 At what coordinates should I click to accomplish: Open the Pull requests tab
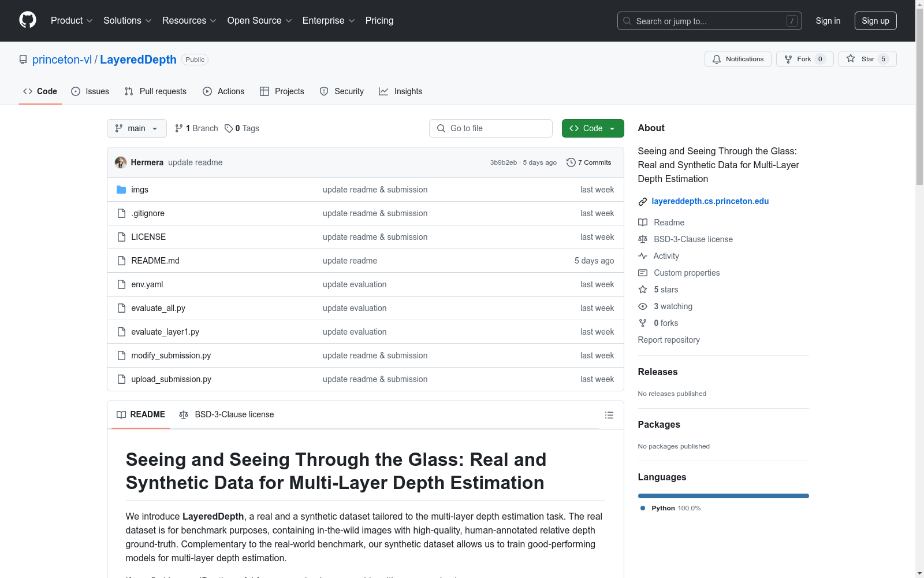155,91
